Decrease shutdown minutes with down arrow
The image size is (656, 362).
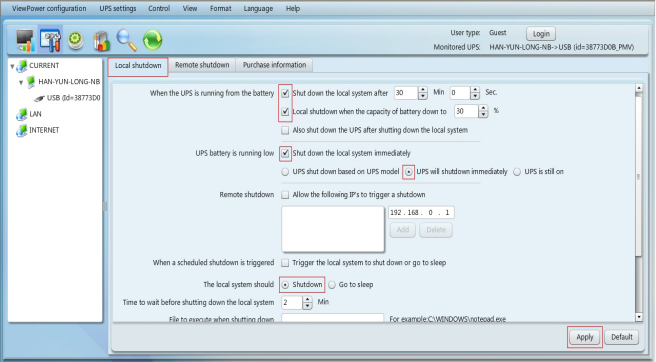[x=423, y=96]
